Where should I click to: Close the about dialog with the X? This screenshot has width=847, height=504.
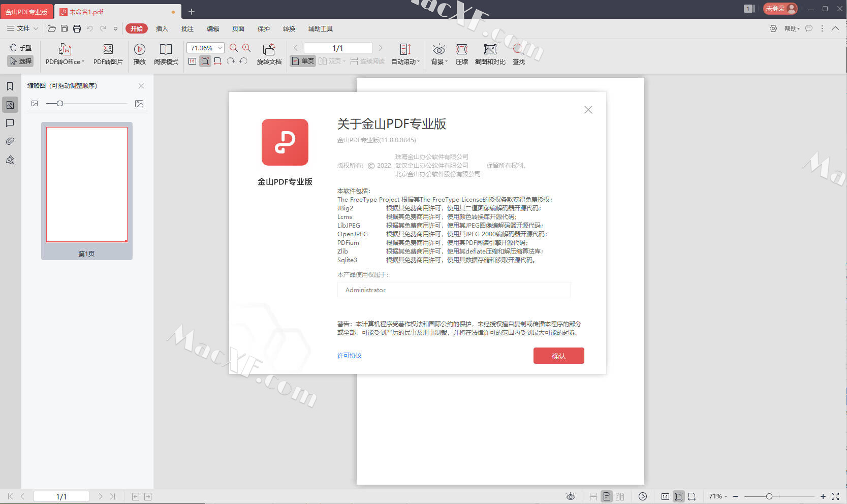click(x=588, y=110)
